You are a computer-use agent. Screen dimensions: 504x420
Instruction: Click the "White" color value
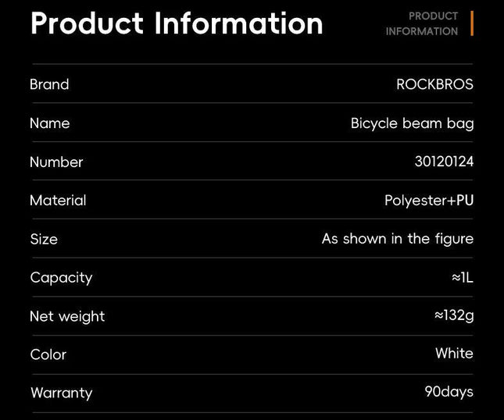[x=454, y=354]
